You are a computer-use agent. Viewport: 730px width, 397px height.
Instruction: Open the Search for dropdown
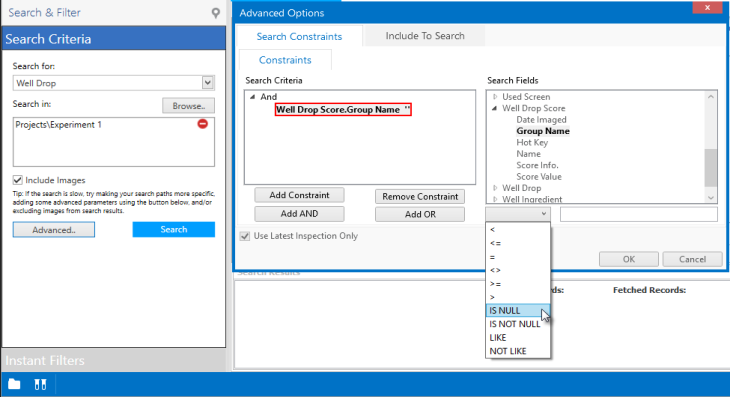[x=208, y=83]
